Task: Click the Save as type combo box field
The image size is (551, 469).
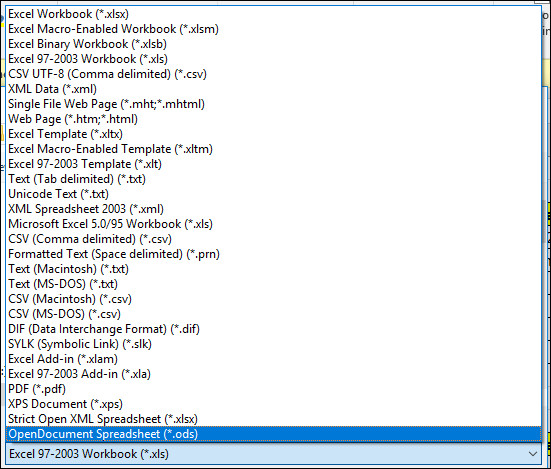Action: coord(273,454)
